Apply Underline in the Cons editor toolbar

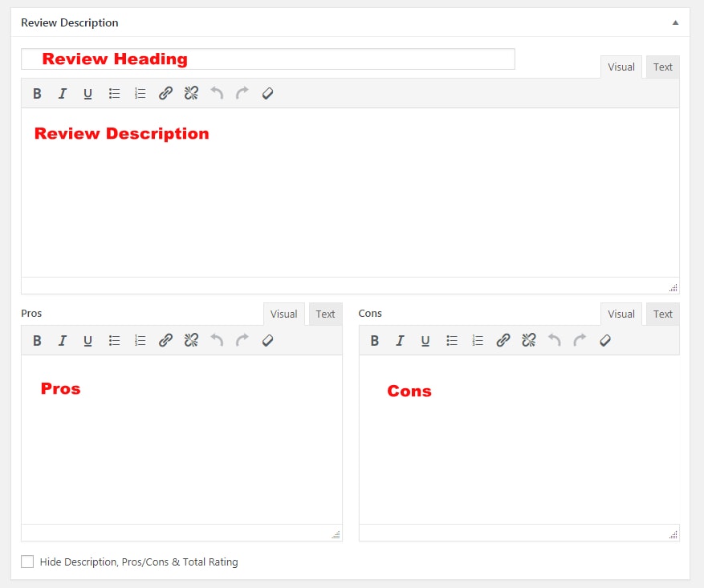[425, 340]
